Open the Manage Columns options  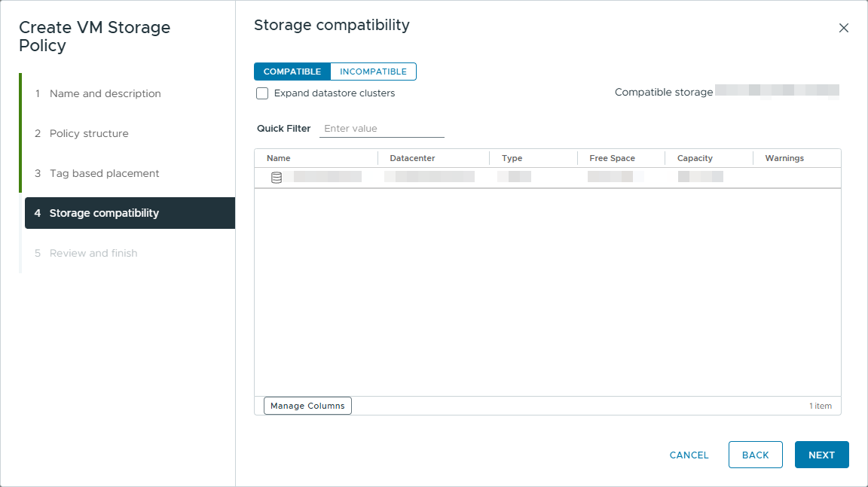click(x=307, y=406)
